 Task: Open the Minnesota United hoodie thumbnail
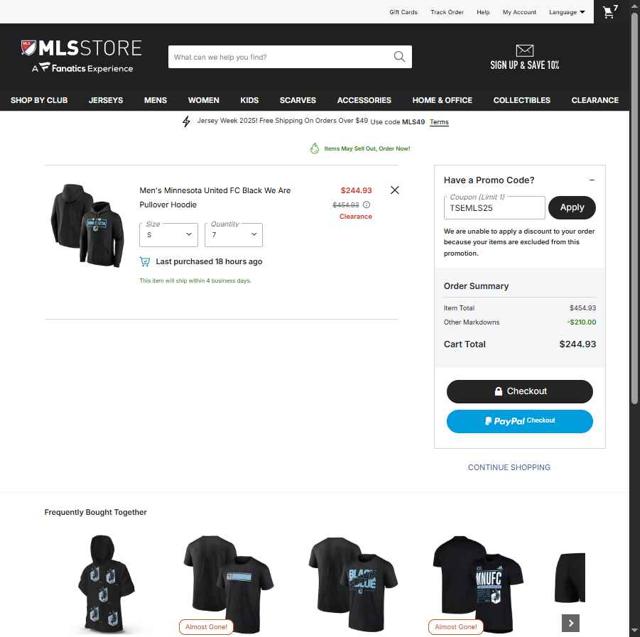[x=87, y=226]
